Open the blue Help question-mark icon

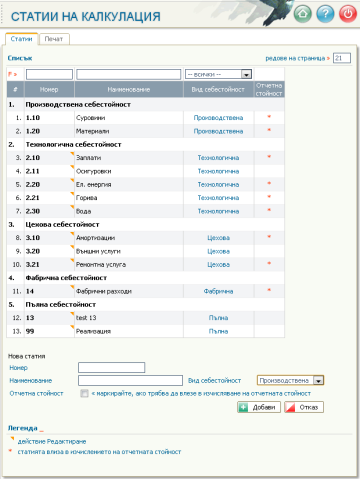[x=325, y=14]
